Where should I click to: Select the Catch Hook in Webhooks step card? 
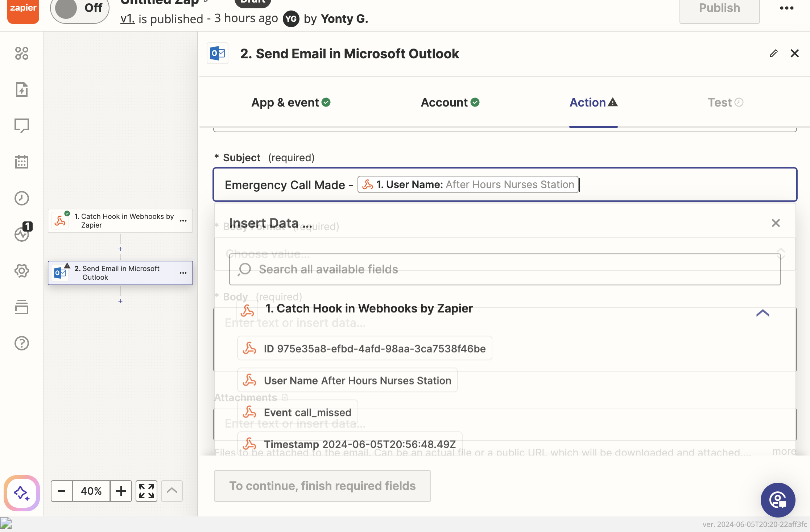click(x=120, y=221)
